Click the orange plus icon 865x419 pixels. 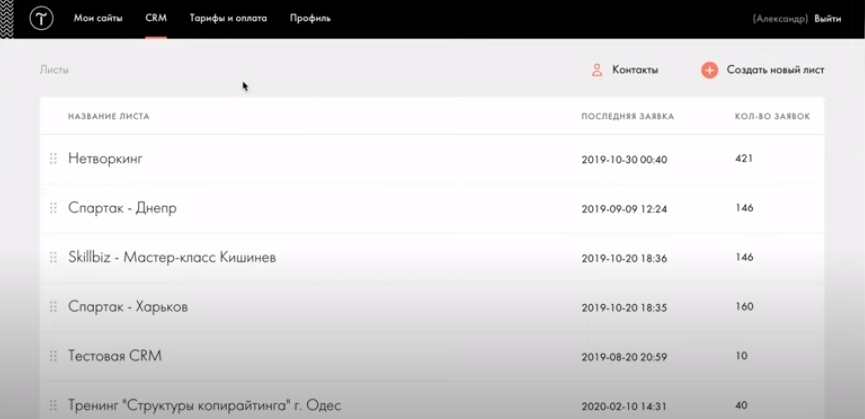click(709, 70)
